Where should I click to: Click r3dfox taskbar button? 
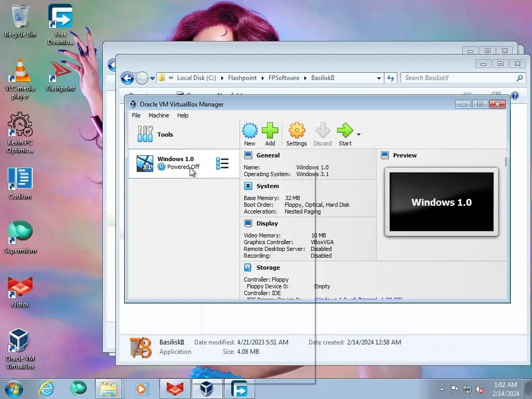coord(175,389)
